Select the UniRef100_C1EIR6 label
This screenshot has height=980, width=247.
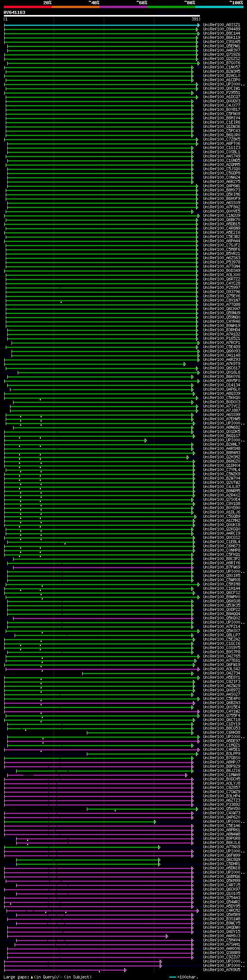(222, 123)
